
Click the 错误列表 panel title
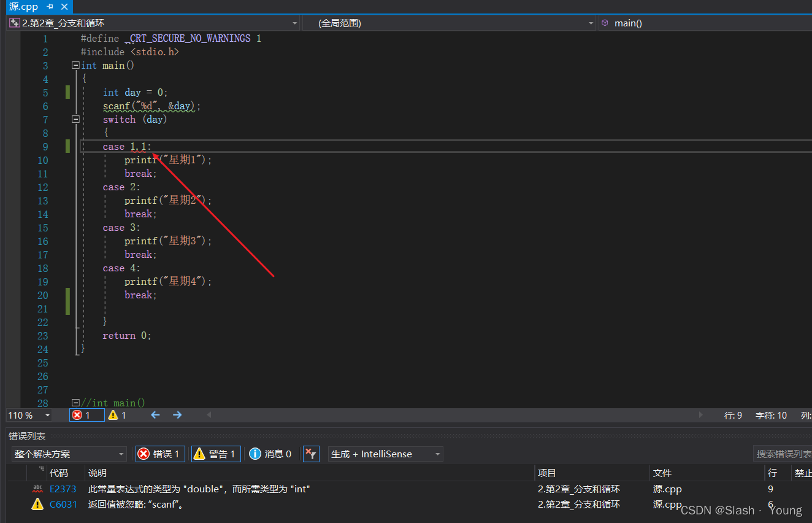[27, 436]
